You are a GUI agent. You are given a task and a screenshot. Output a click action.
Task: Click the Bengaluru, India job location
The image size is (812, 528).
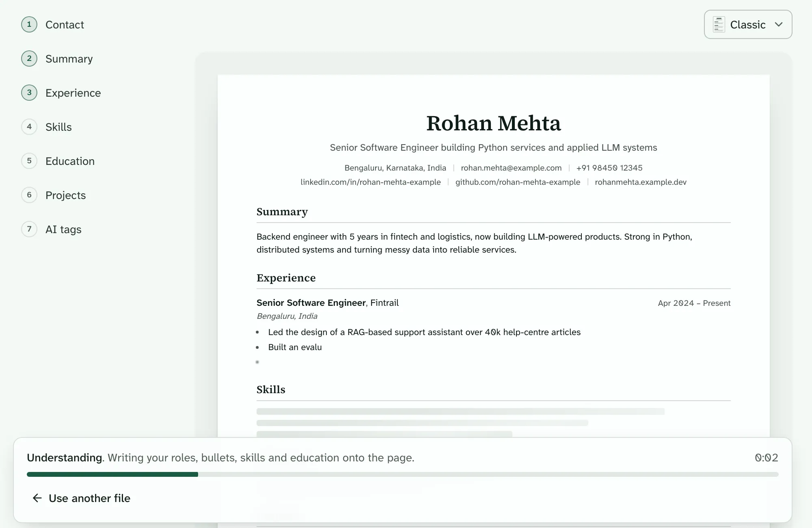287,316
